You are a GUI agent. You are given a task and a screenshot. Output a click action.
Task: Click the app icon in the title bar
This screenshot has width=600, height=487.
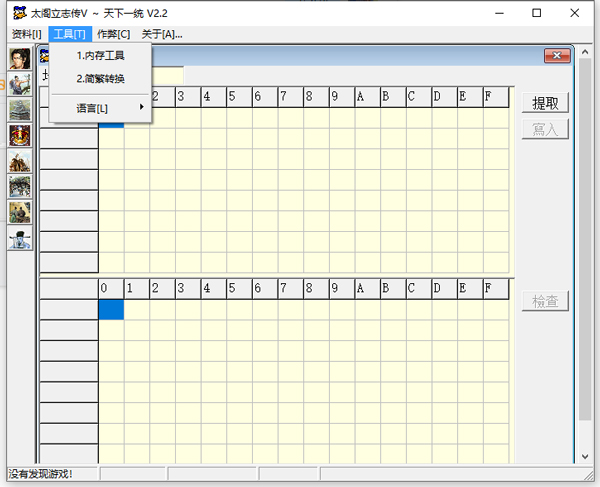pos(20,13)
